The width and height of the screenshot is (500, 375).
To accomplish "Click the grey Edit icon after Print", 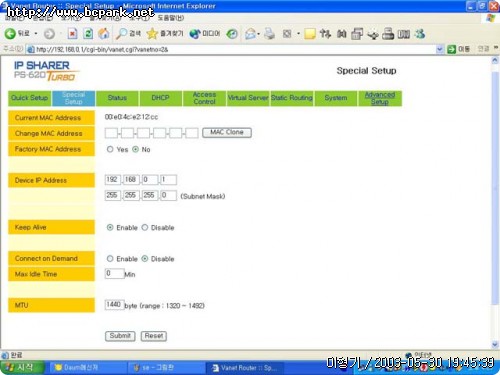I will pyautogui.click(x=287, y=34).
